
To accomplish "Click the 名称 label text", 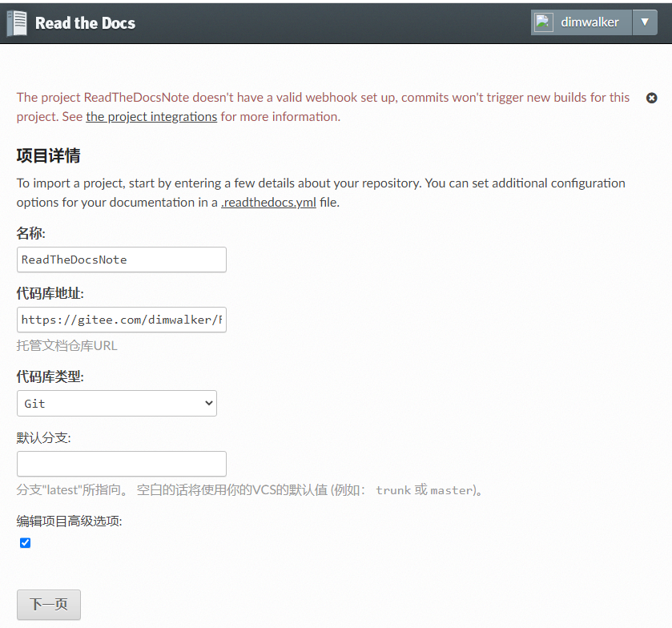I will [31, 233].
